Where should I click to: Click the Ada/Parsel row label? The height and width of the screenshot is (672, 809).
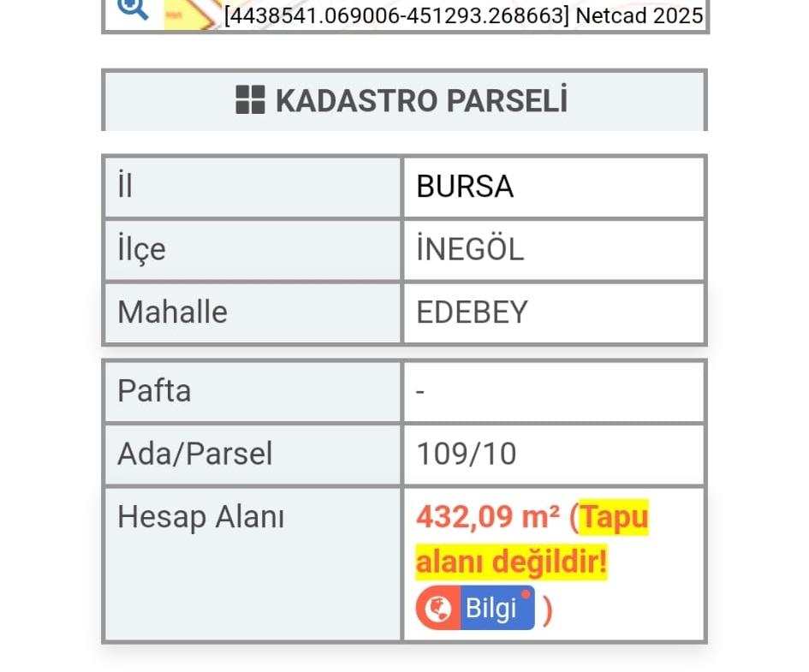(x=195, y=454)
